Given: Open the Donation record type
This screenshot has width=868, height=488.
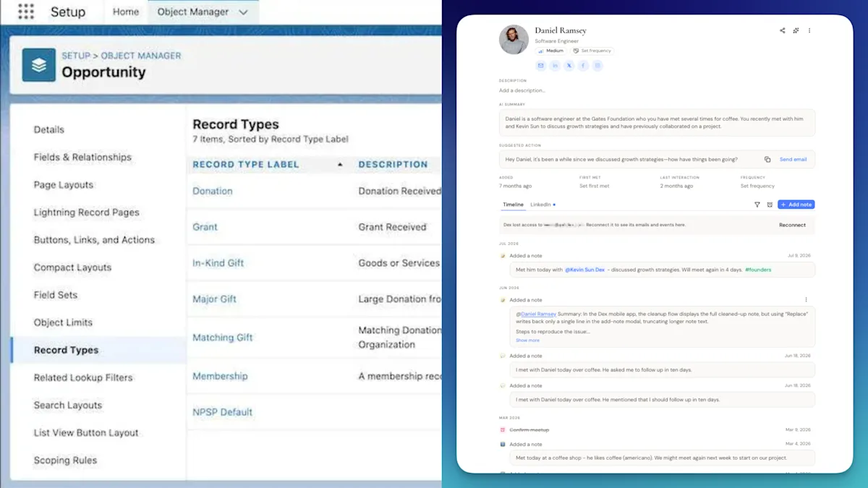Looking at the screenshot, I should (213, 191).
